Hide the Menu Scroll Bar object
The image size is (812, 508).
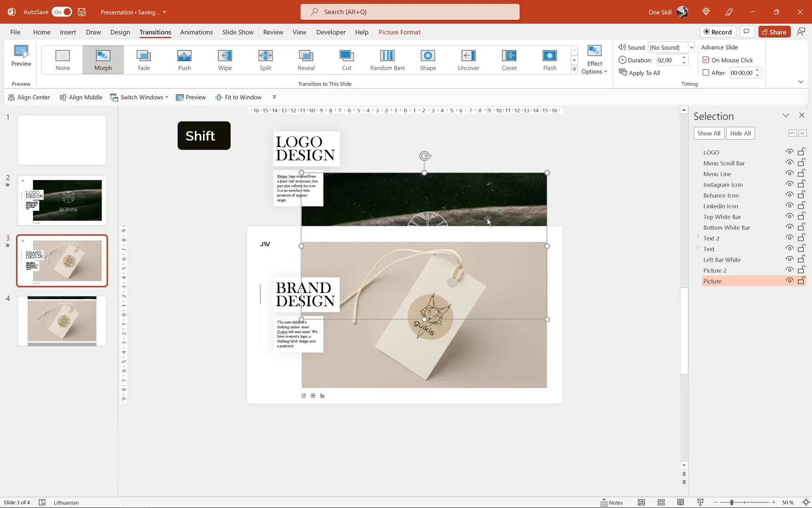pyautogui.click(x=789, y=163)
